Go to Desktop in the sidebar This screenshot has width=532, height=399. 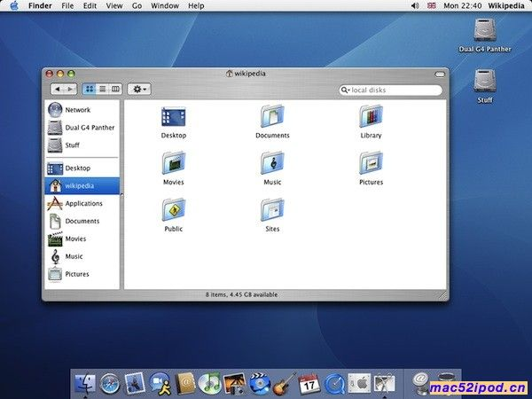(x=82, y=168)
